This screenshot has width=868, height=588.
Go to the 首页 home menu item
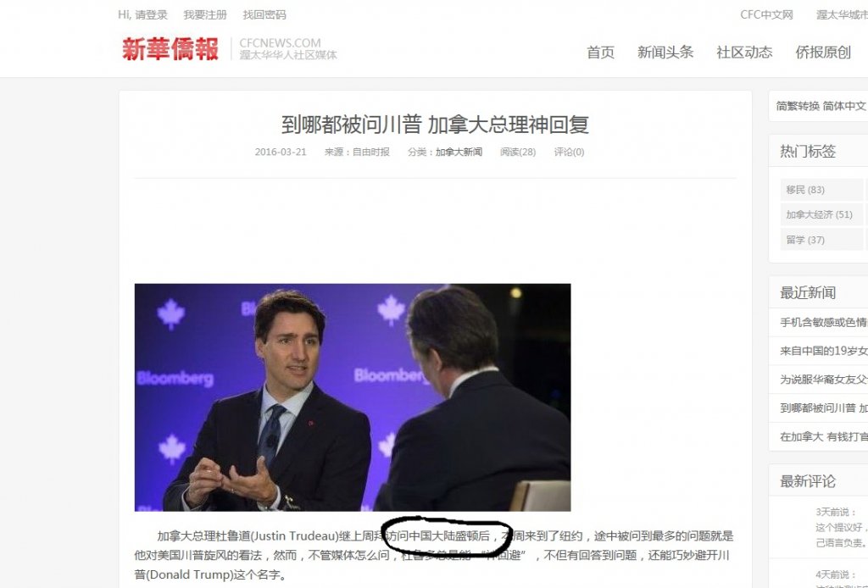pos(601,52)
